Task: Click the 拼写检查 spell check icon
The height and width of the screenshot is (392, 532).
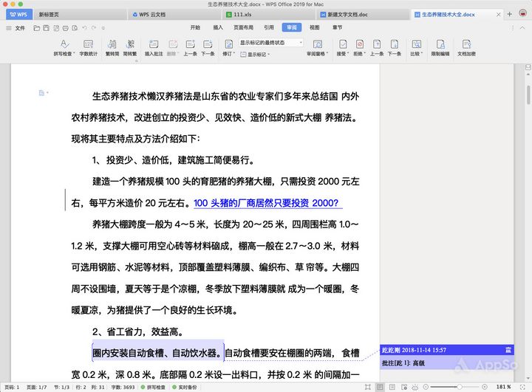Action: 64,44
